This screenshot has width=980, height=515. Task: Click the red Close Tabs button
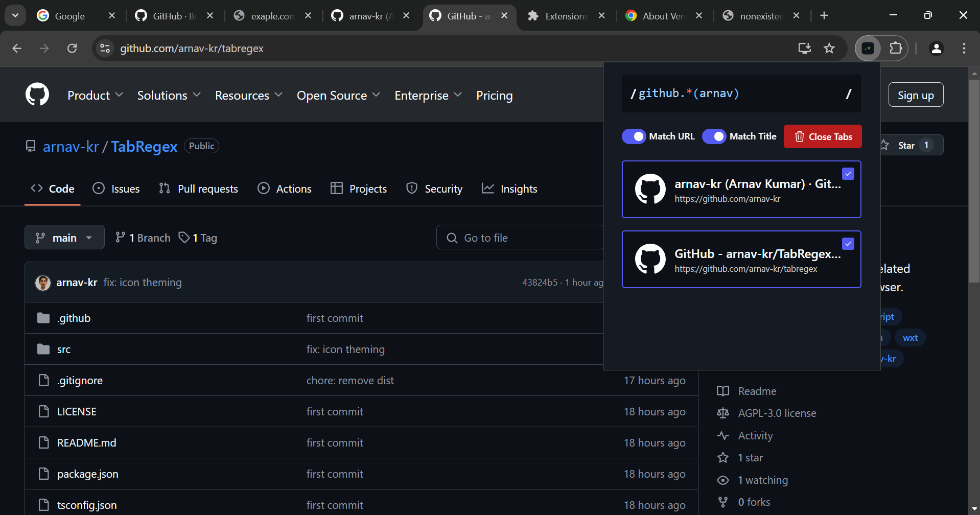point(823,136)
